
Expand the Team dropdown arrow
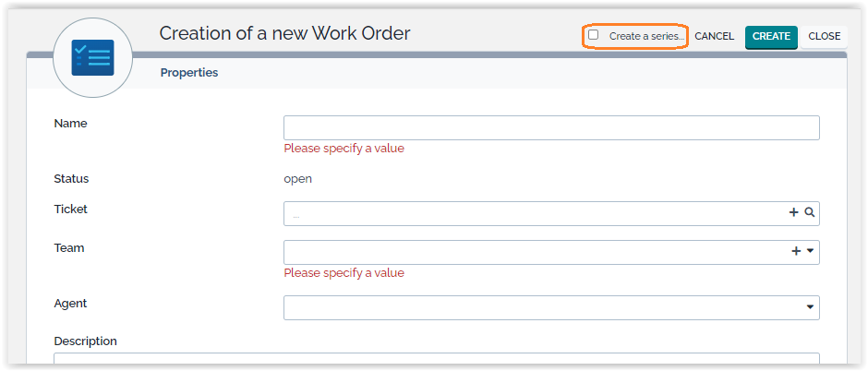coord(811,252)
